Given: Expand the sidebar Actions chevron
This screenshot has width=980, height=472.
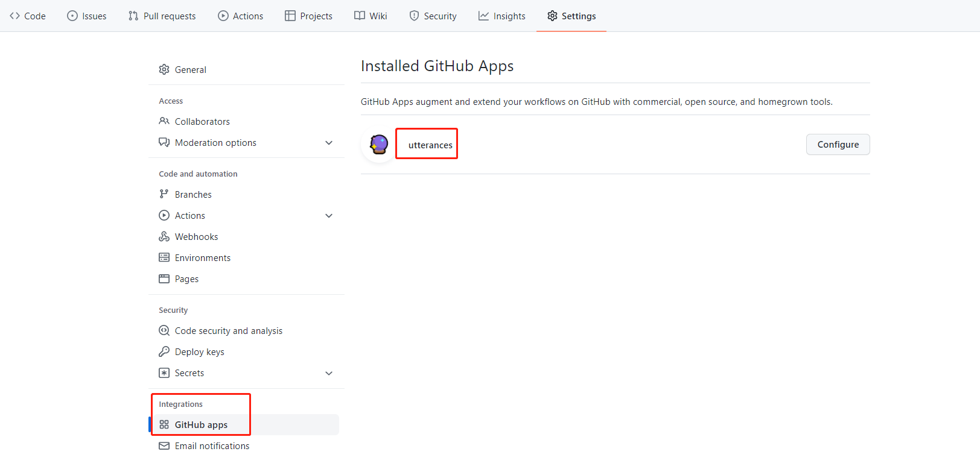Looking at the screenshot, I should click(329, 216).
